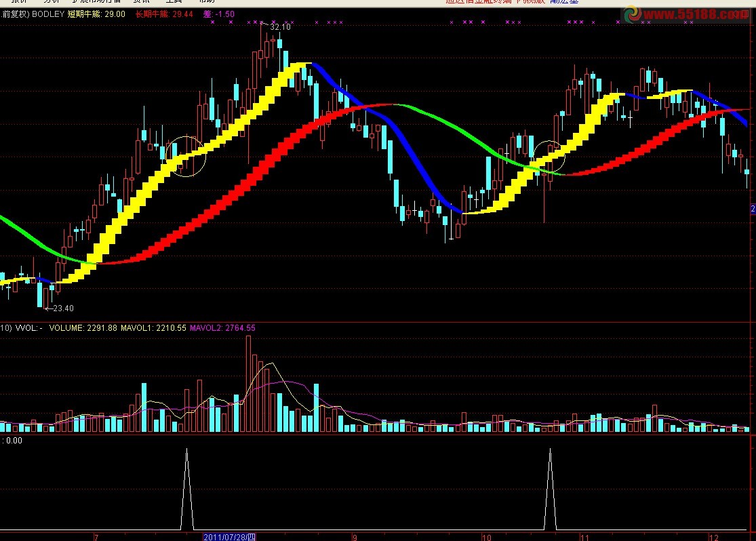Screen dimensions: 756x541
Task: Click the highlighted 2011/07/28 date label
Action: point(229,537)
